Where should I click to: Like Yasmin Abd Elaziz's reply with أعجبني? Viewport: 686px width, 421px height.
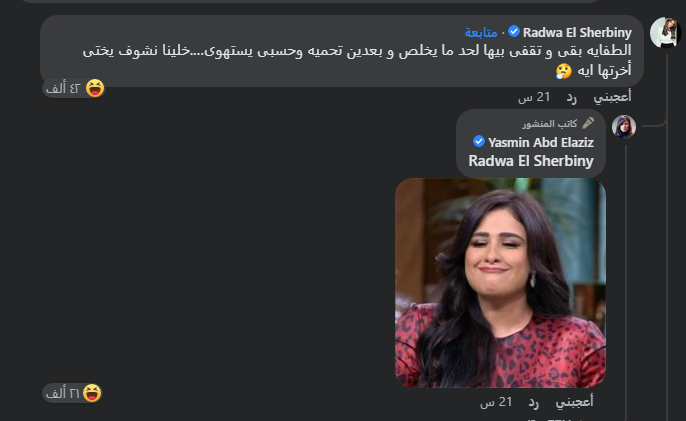point(574,401)
